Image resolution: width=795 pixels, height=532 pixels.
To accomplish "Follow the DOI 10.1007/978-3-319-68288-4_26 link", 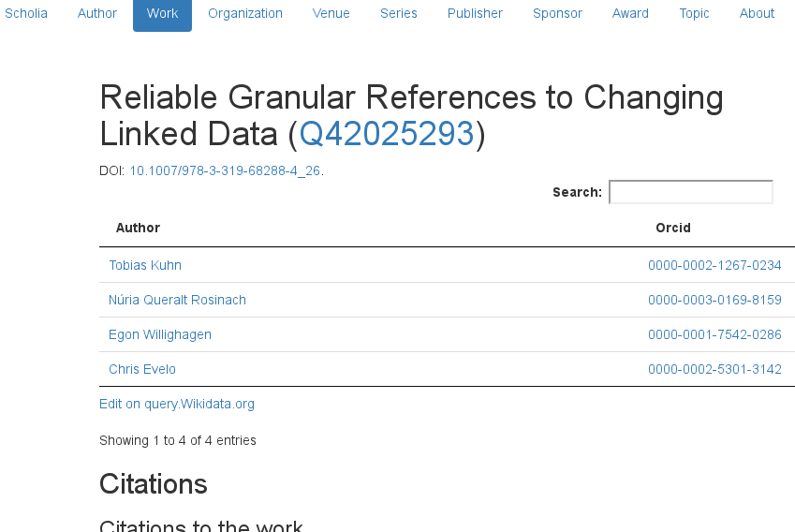I will point(225,170).
